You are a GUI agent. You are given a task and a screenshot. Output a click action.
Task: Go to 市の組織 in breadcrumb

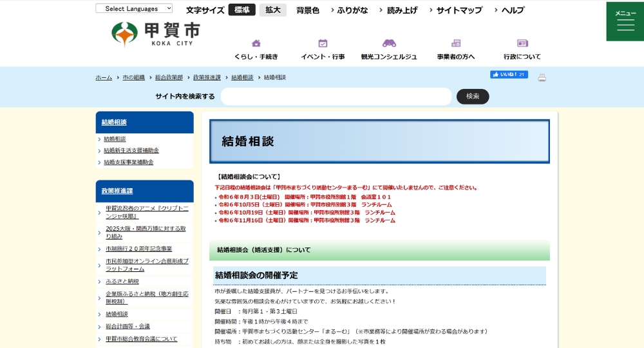[133, 77]
